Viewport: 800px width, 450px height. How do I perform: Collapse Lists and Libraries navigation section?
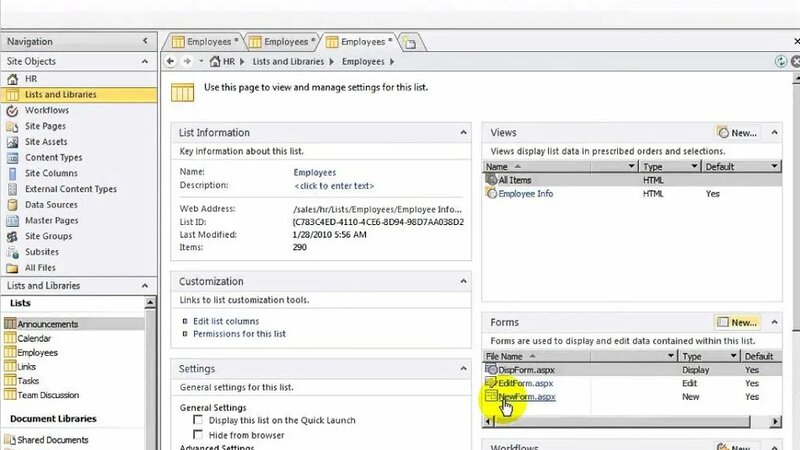point(145,286)
